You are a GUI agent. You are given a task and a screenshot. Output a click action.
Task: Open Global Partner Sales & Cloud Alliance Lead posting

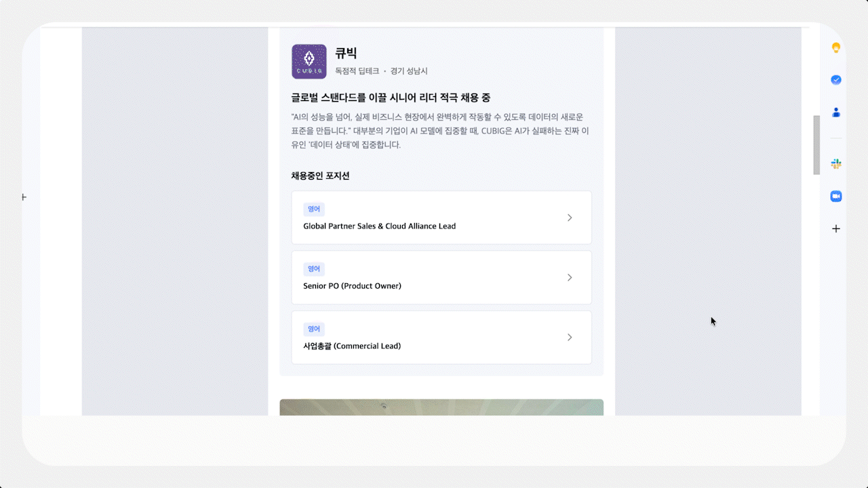click(x=441, y=218)
